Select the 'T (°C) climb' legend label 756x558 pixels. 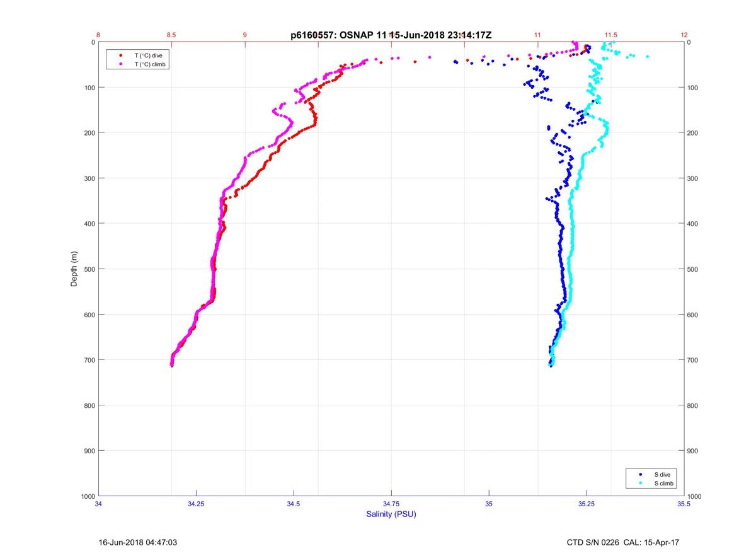(x=150, y=64)
